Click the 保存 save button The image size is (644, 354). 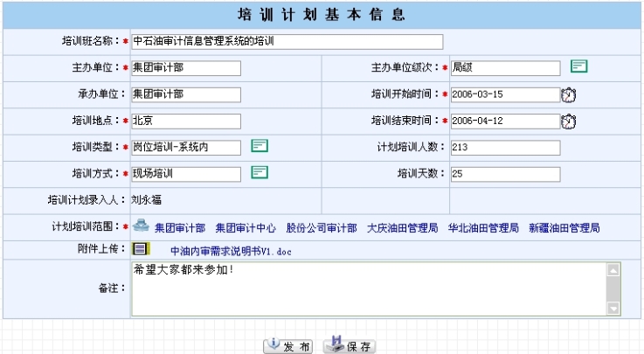click(x=350, y=346)
